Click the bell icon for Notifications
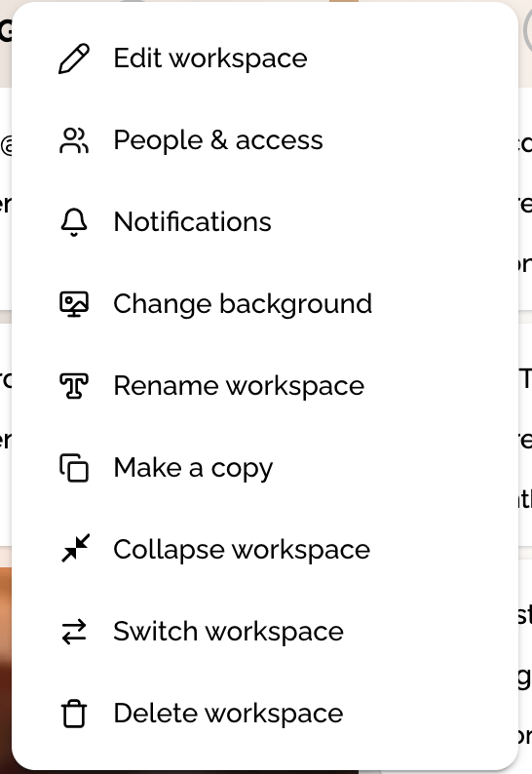Viewport: 532px width, 774px height. point(74,222)
